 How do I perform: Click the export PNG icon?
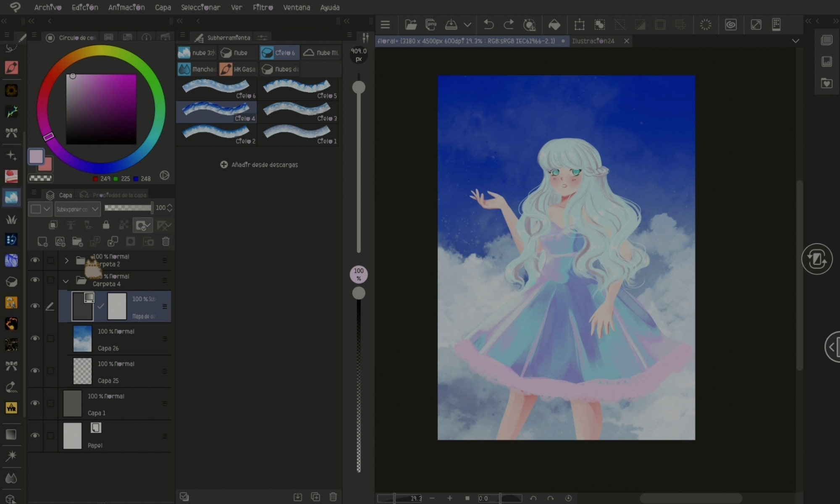pos(431,25)
